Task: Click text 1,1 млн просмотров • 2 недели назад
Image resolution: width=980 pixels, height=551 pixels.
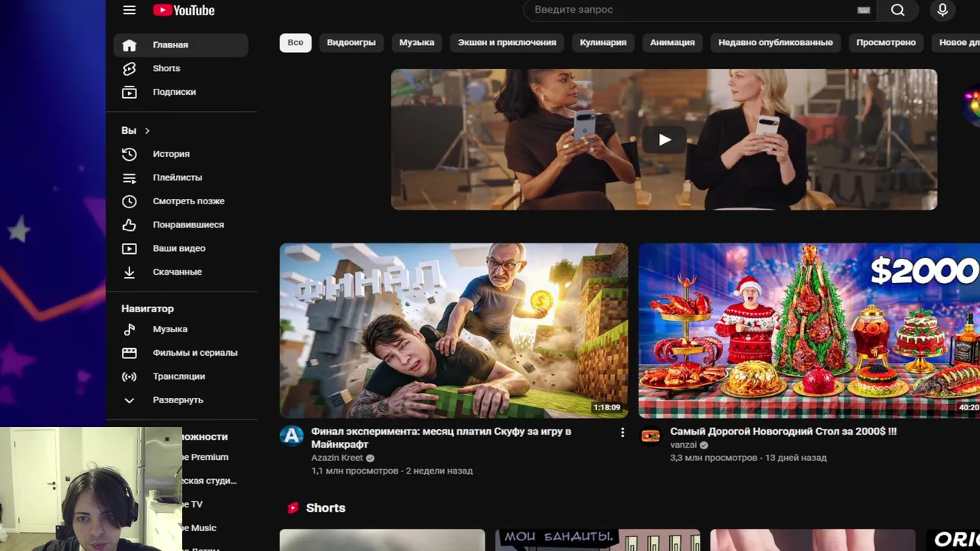Action: click(391, 471)
